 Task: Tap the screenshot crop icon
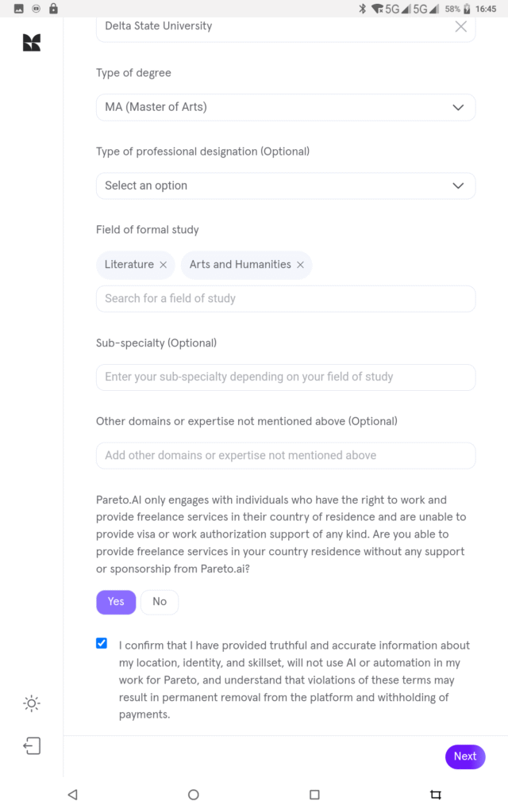coord(435,794)
